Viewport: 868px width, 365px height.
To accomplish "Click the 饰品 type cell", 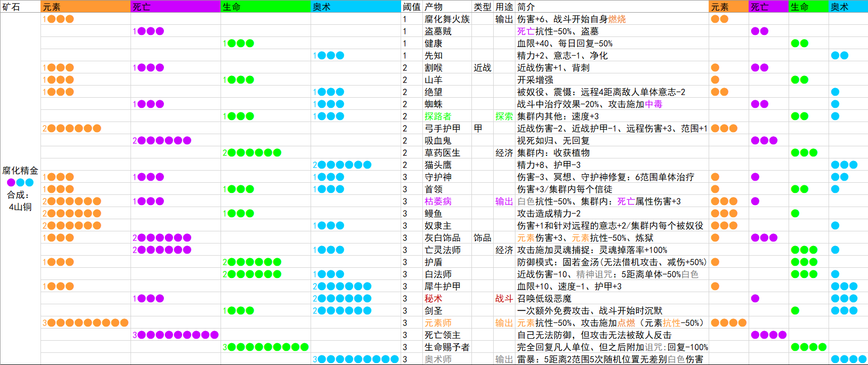I will (483, 237).
